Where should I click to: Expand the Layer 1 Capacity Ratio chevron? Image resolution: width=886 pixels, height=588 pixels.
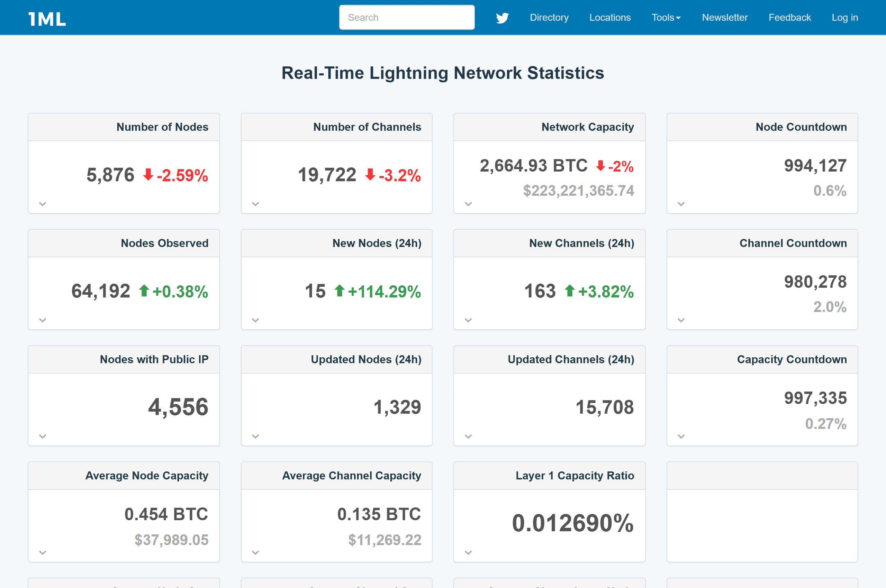click(x=468, y=553)
